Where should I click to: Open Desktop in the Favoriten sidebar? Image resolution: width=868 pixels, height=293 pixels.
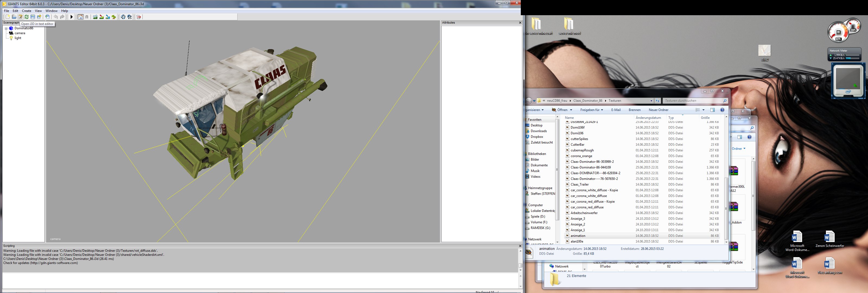pyautogui.click(x=537, y=125)
